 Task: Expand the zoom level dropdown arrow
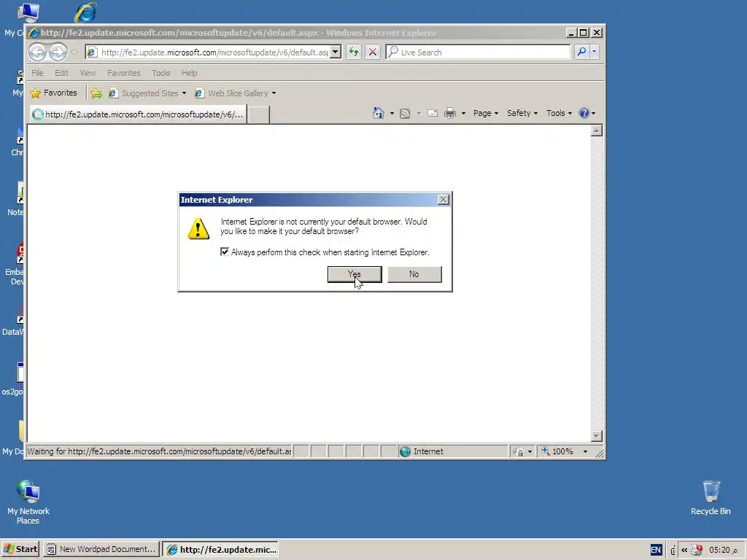click(x=586, y=451)
